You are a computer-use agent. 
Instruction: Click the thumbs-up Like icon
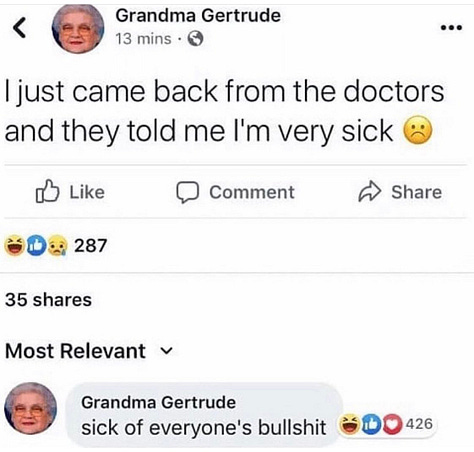(47, 192)
